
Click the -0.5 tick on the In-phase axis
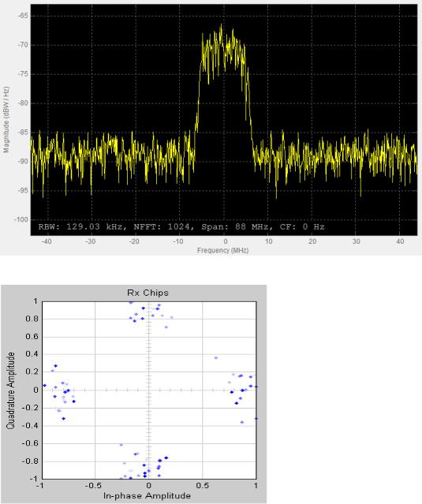click(93, 485)
